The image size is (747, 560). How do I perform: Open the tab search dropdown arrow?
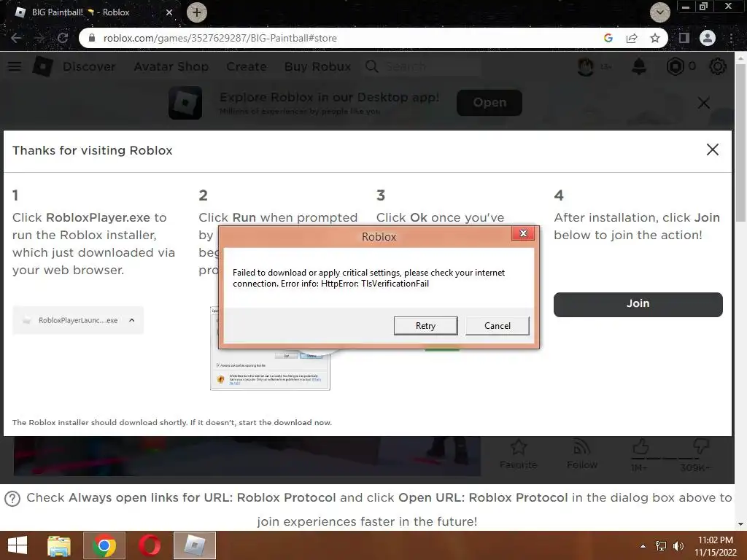click(x=659, y=12)
